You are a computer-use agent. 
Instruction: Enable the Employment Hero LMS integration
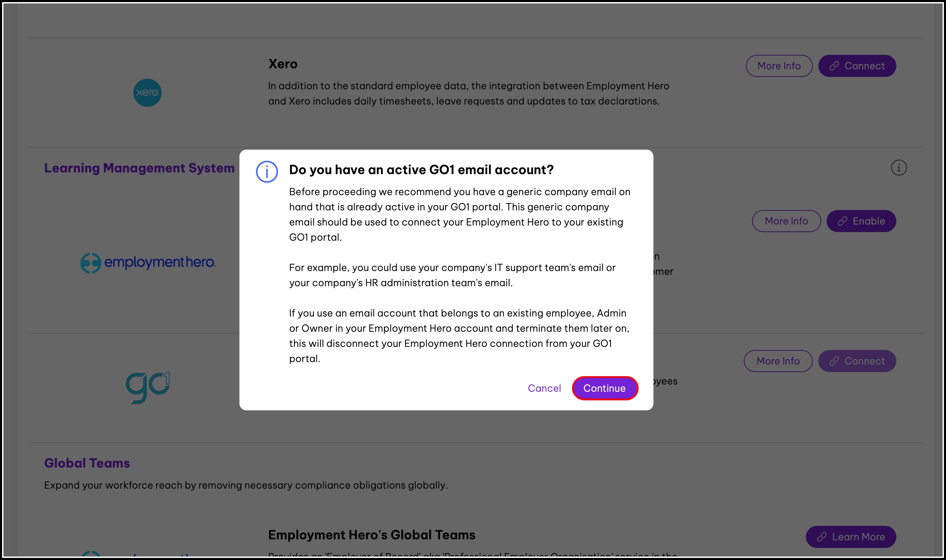tap(861, 221)
